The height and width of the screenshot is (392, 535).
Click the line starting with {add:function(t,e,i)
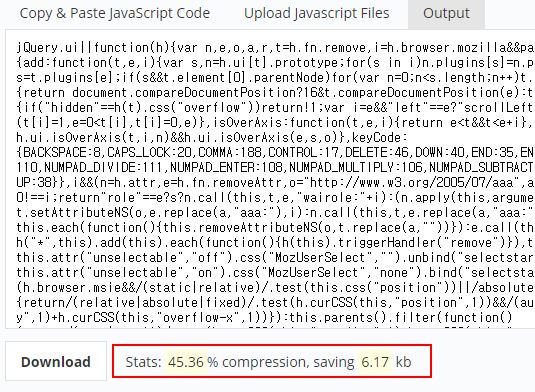click(x=275, y=63)
